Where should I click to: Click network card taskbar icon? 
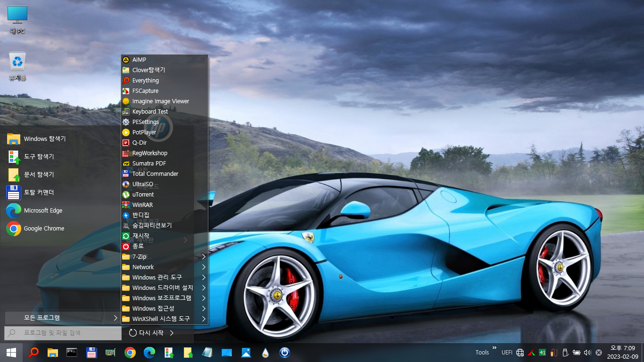click(x=110, y=353)
